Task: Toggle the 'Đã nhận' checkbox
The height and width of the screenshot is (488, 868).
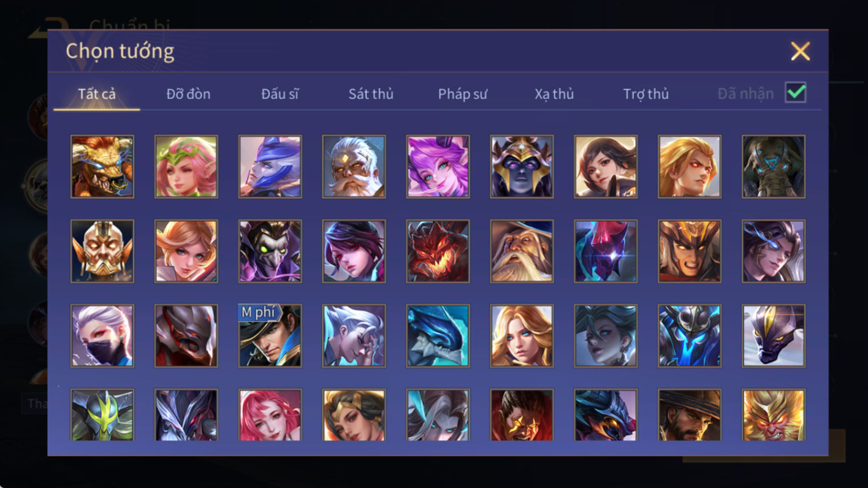Action: pyautogui.click(x=796, y=92)
